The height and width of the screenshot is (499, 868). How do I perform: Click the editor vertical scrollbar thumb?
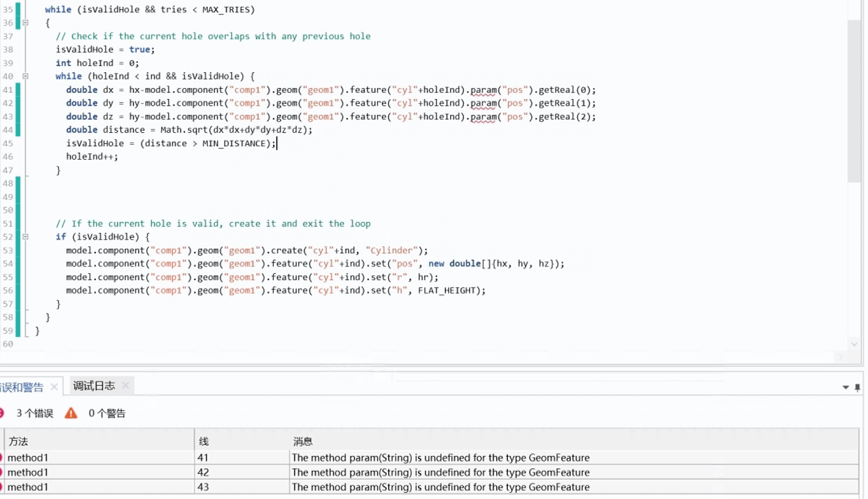coord(854,100)
